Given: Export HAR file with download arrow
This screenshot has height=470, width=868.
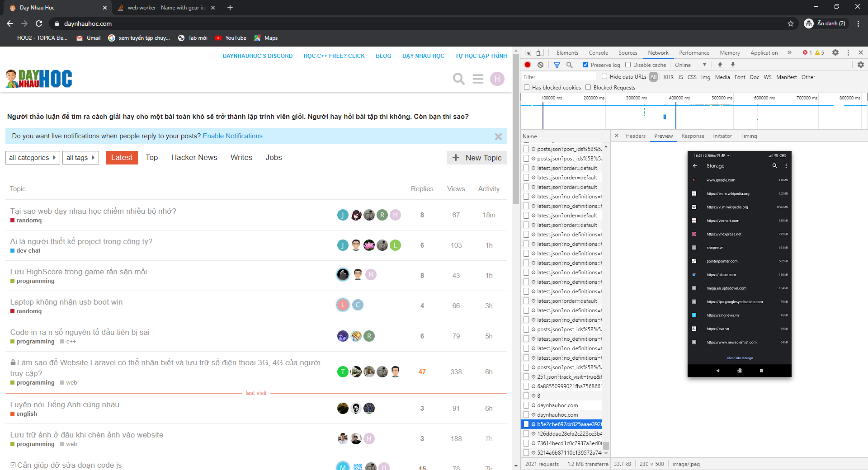Looking at the screenshot, I should coord(733,65).
